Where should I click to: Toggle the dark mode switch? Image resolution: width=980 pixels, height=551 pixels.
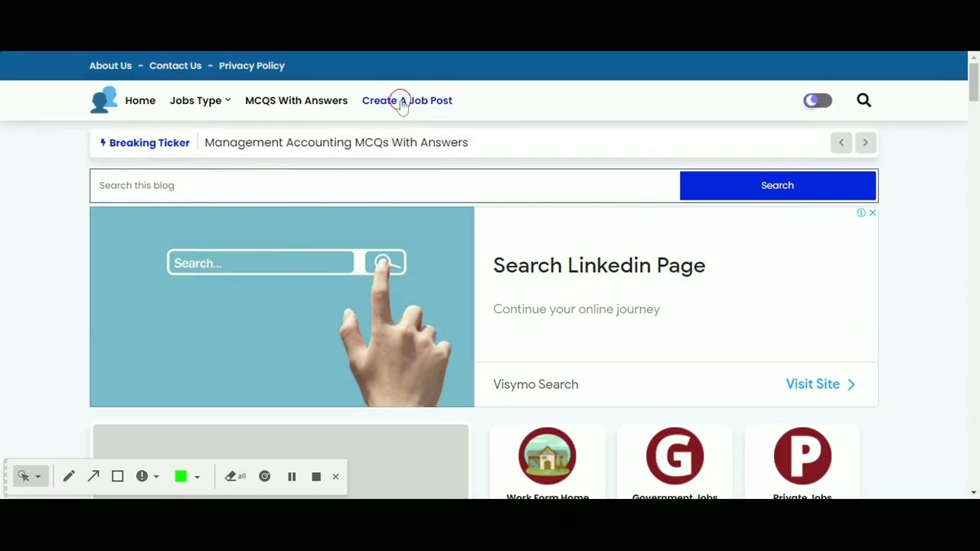click(x=818, y=100)
